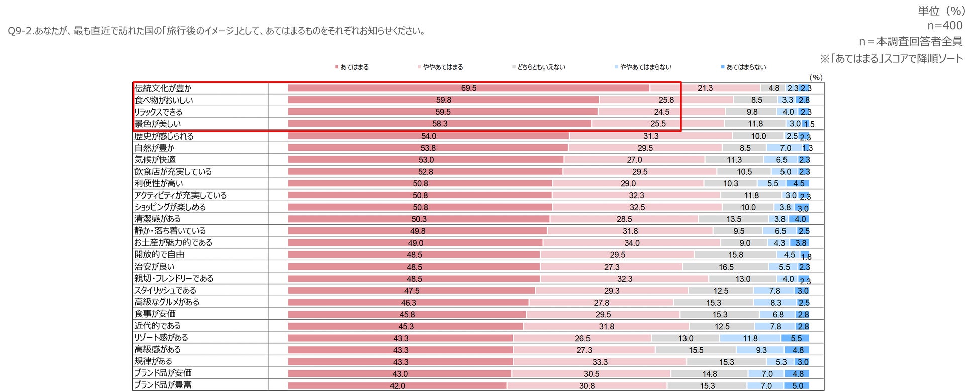Click the あてはまらない legend color marker
Viewport: 980px width, 391px height.
(x=723, y=67)
